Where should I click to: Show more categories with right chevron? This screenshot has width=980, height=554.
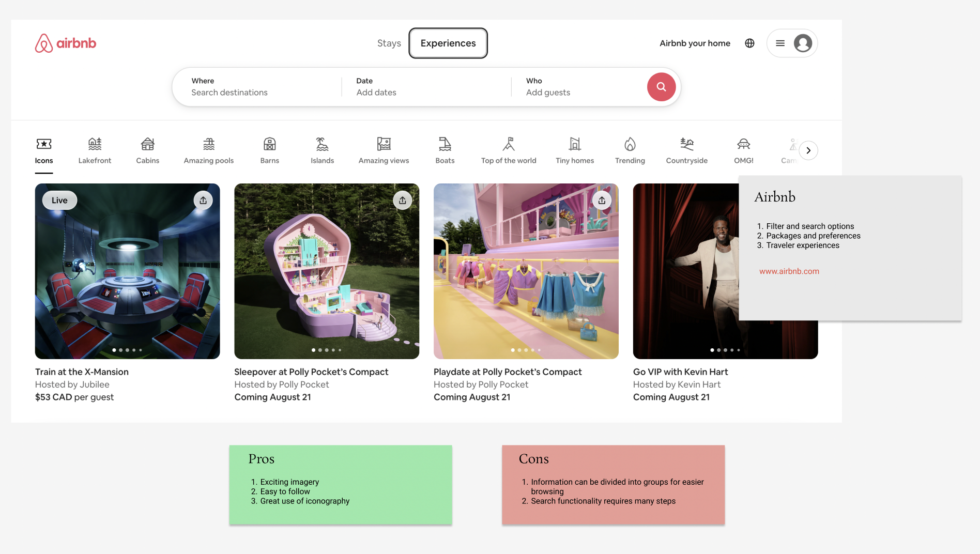coord(808,150)
